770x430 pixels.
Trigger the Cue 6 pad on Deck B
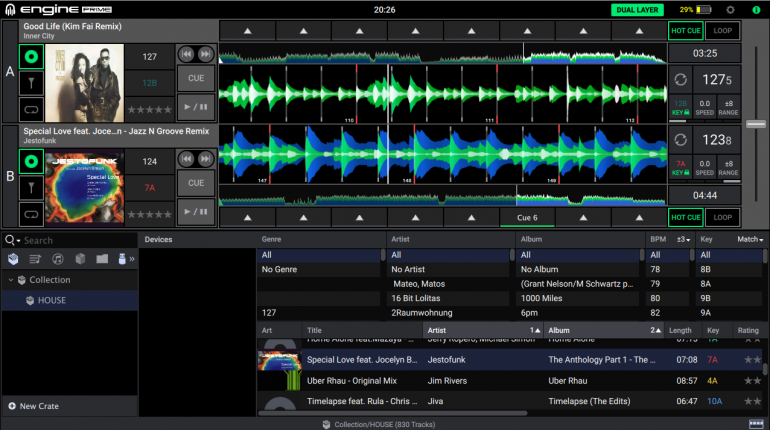point(527,217)
